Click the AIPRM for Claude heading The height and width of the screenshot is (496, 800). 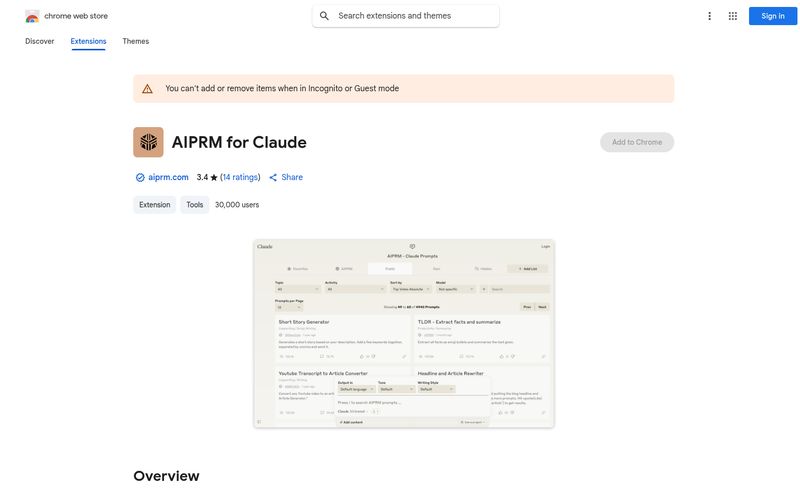pyautogui.click(x=239, y=142)
